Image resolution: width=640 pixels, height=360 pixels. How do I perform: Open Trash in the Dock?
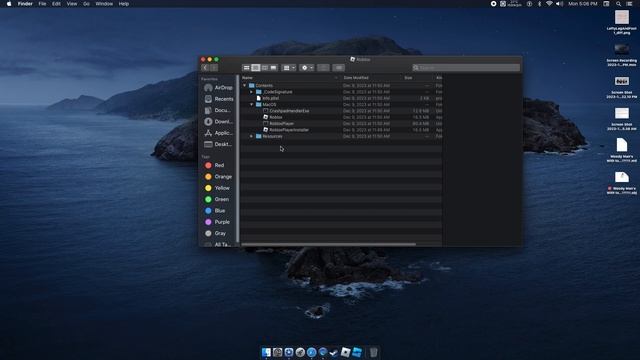tap(373, 352)
